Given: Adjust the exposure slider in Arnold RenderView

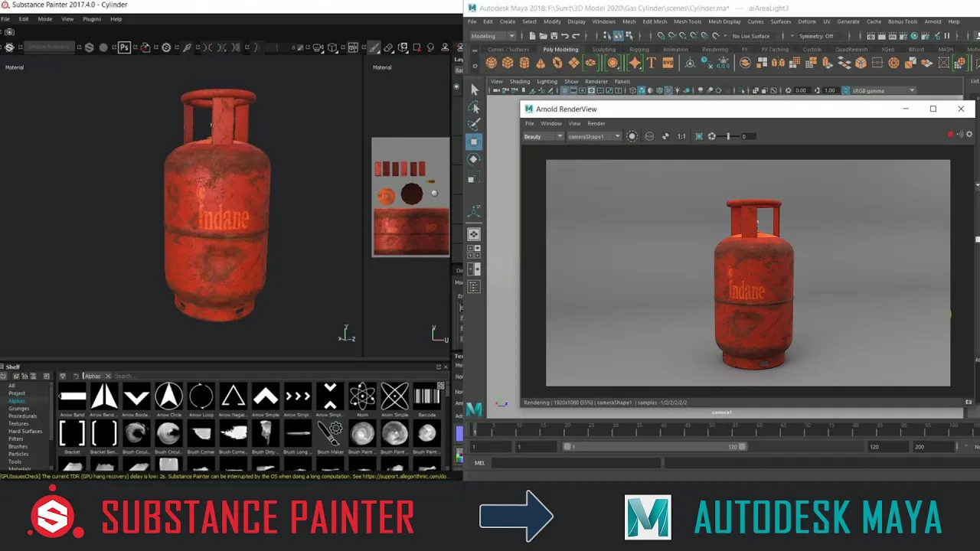Looking at the screenshot, I should click(x=728, y=136).
